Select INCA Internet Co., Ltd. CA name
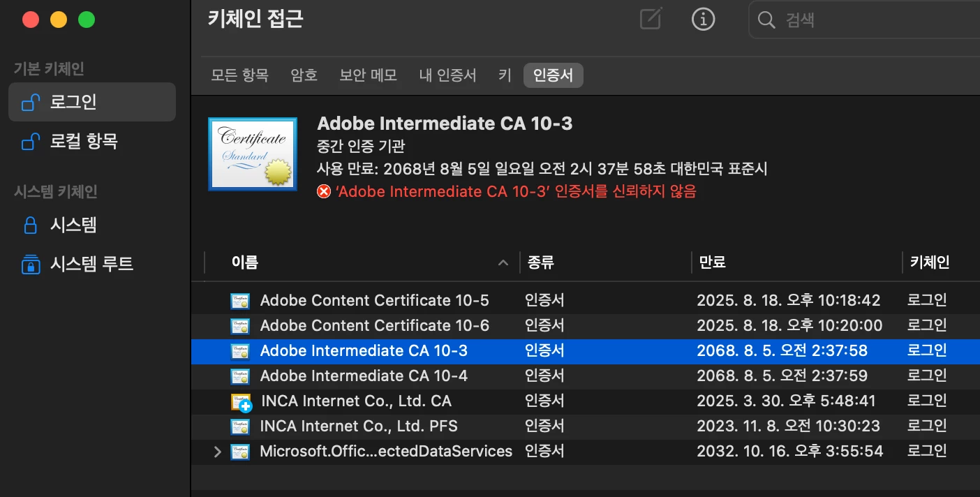This screenshot has width=980, height=497. point(356,401)
